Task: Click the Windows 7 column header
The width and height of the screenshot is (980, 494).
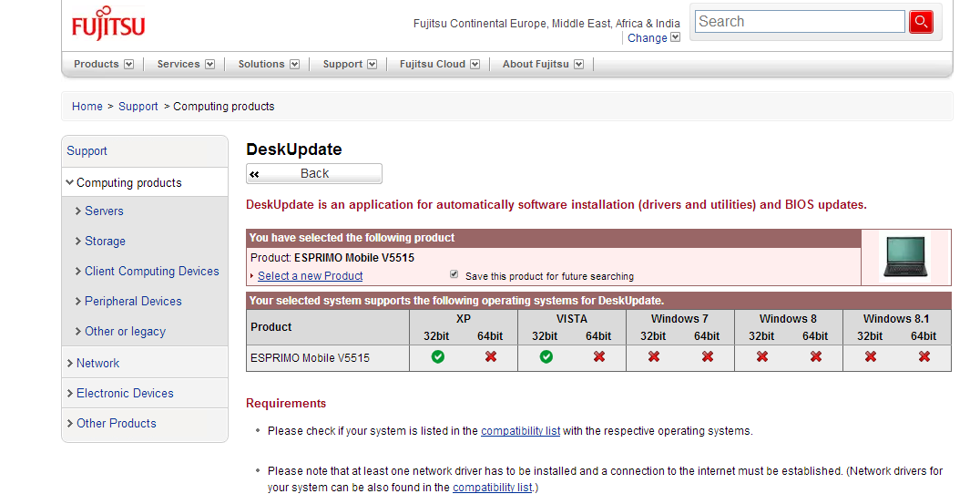Action: (679, 319)
